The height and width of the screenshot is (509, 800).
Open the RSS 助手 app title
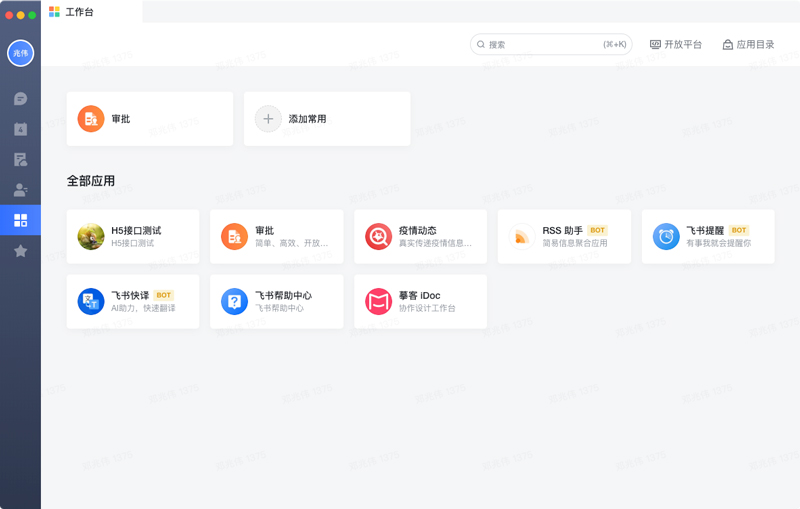pyautogui.click(x=562, y=231)
